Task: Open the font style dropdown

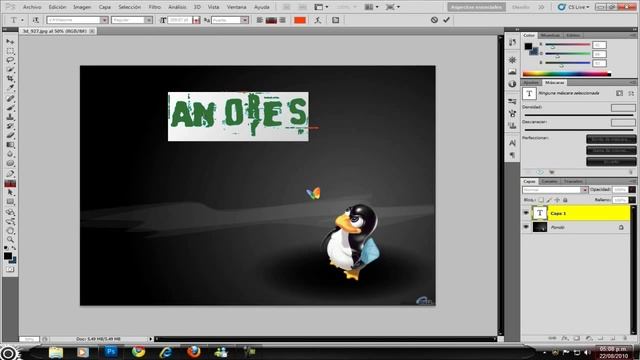Action: [149, 20]
